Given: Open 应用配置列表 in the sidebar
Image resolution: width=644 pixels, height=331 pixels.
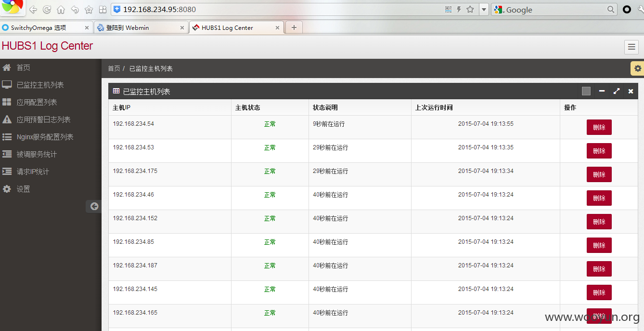Looking at the screenshot, I should click(37, 102).
